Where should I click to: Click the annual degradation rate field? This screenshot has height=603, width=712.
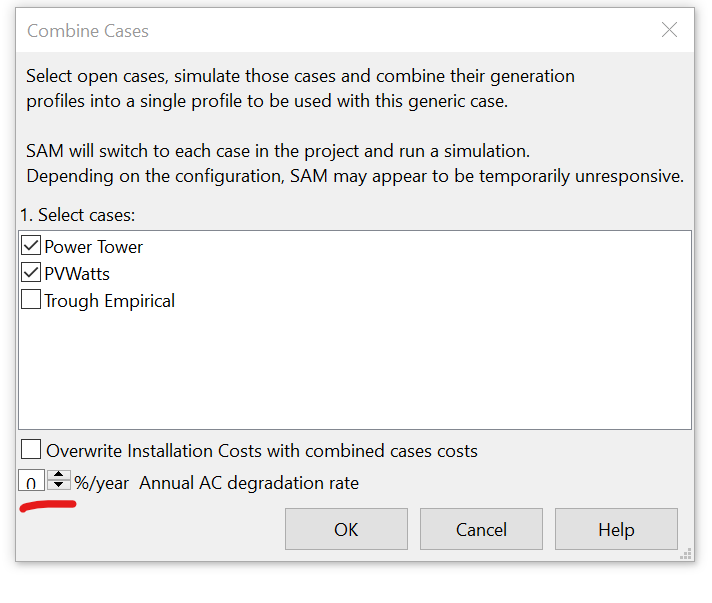tap(31, 481)
